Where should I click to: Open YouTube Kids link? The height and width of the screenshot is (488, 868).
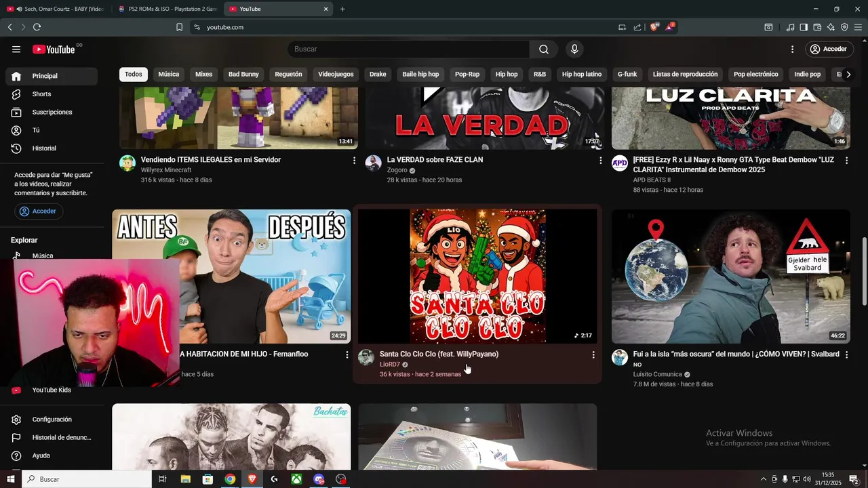52,390
